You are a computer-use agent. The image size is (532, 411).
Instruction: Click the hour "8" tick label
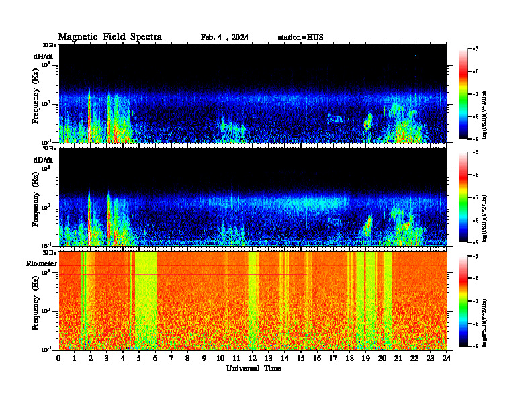pos(187,358)
